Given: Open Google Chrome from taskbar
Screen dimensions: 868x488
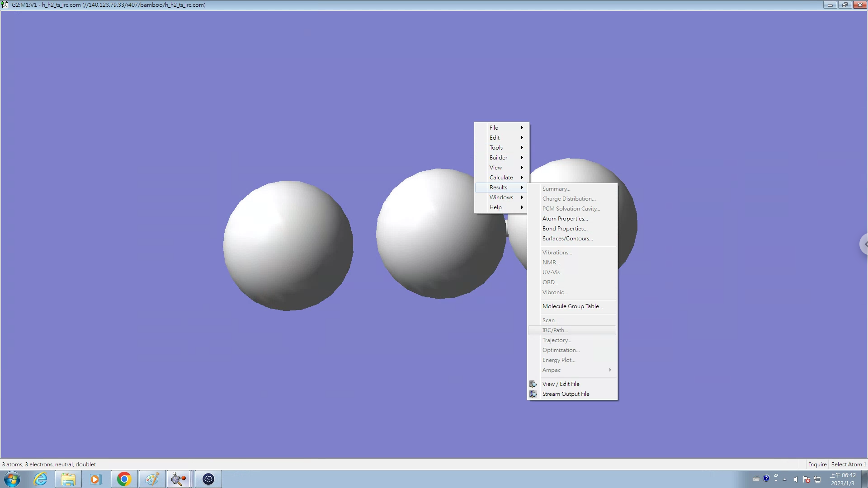Looking at the screenshot, I should 124,479.
